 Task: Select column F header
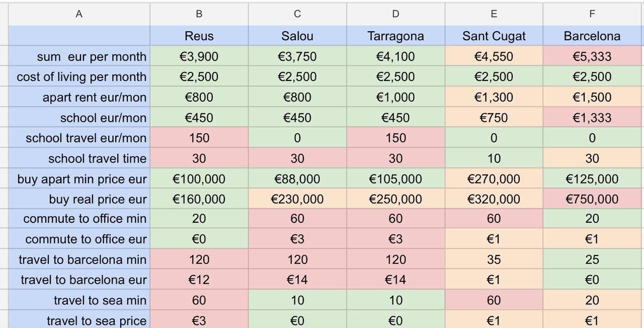(x=592, y=14)
